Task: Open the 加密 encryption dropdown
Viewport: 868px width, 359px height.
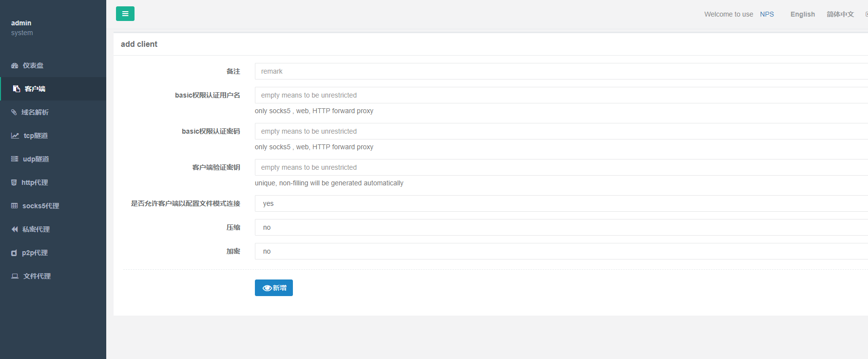Action: [561, 251]
